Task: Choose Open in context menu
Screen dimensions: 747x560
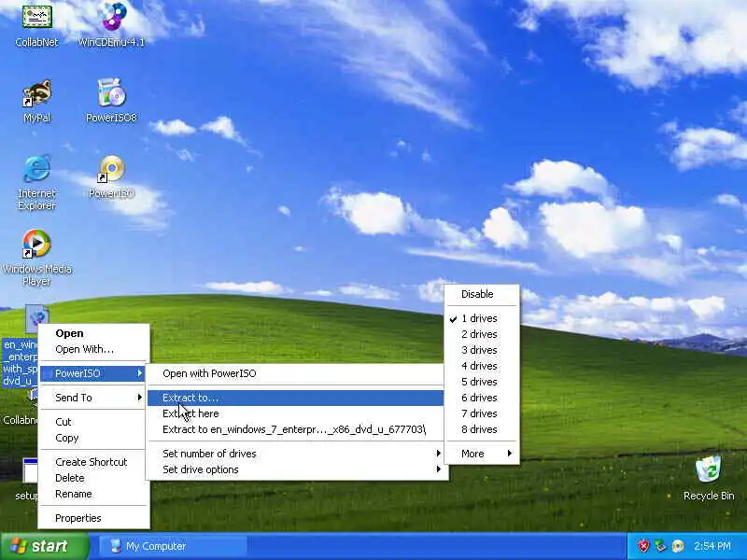Action: point(94,333)
